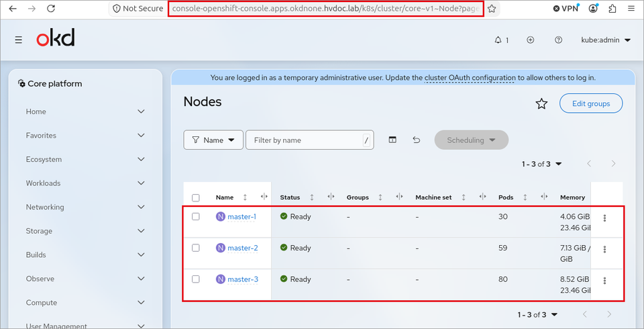Screen dimensions: 644x329
Task: Expand the Storage navigation section
Action: [x=85, y=231]
